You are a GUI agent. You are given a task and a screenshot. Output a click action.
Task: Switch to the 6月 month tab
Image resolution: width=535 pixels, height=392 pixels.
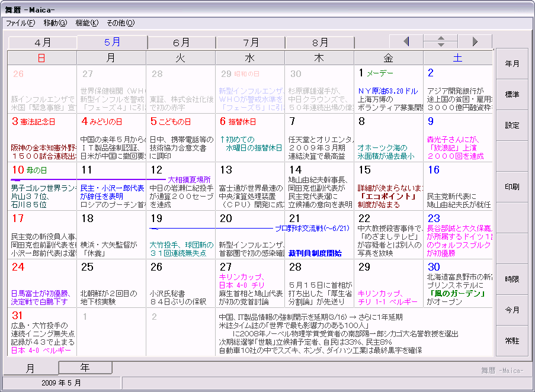181,43
